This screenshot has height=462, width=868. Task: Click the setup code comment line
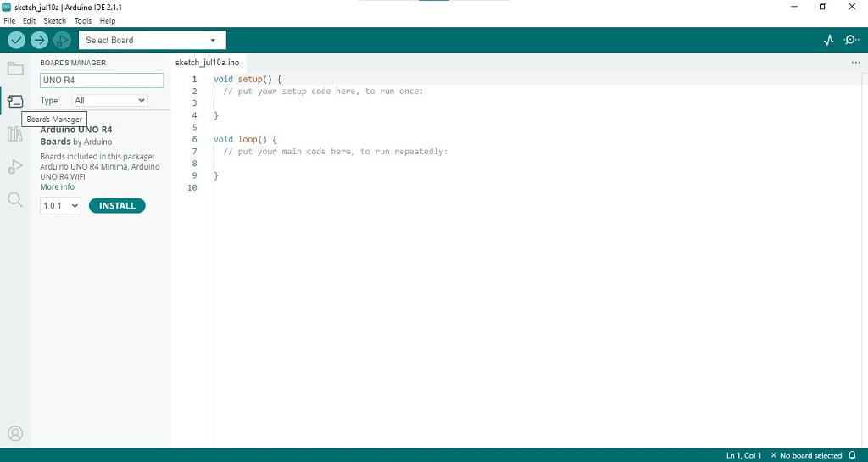pos(323,92)
